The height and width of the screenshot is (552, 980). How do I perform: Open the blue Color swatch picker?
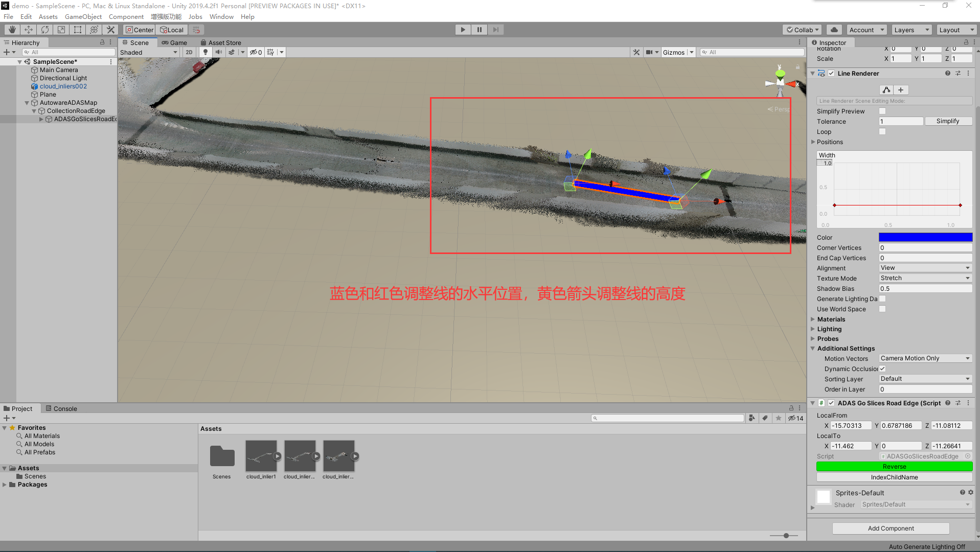[925, 237]
